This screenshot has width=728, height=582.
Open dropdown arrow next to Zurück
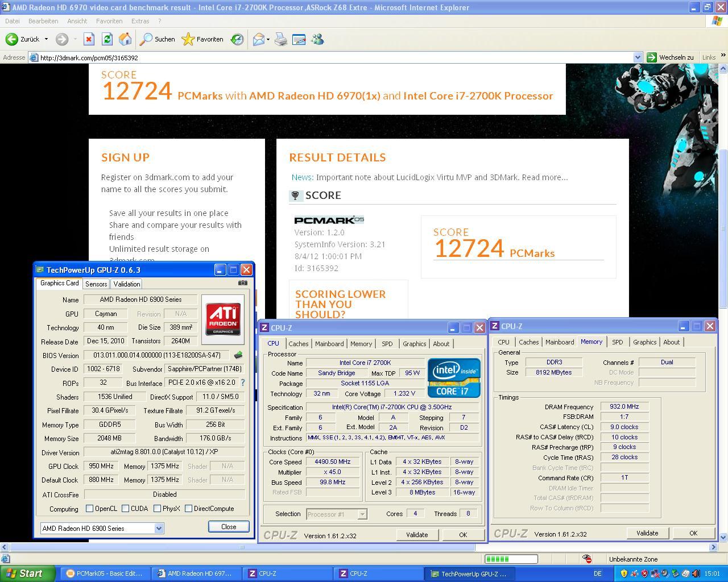46,39
